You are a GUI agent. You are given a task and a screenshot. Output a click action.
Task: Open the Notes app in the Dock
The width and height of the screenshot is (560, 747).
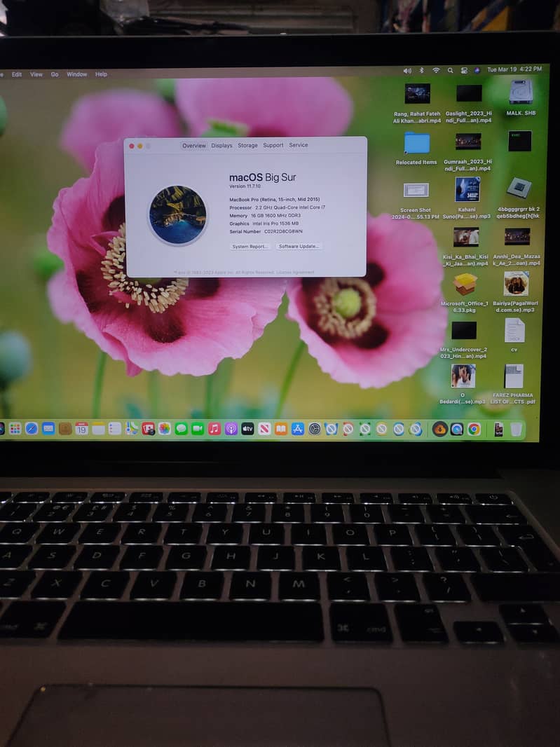[x=98, y=429]
